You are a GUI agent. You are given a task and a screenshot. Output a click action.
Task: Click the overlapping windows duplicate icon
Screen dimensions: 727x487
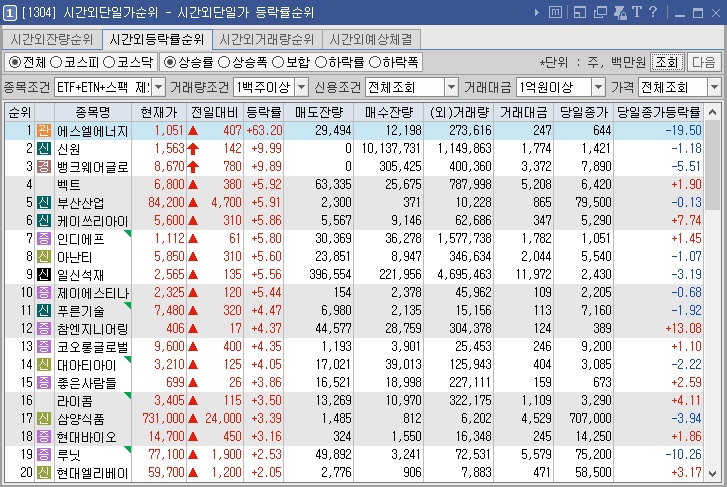(600, 12)
